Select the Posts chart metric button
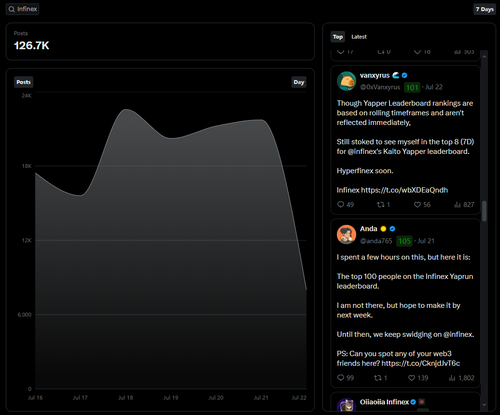 tap(23, 82)
